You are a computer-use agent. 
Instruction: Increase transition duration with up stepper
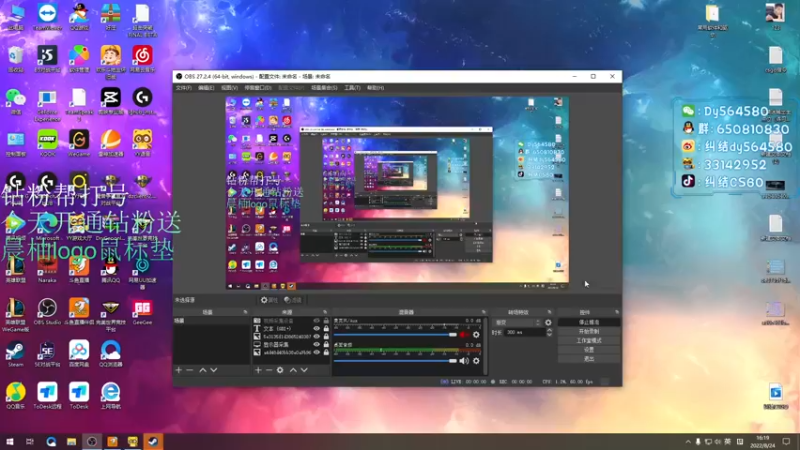point(549,330)
